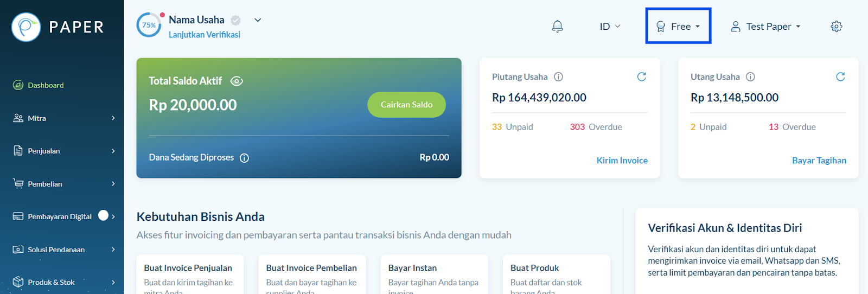Open settings via the gear icon
This screenshot has width=868, height=294.
[837, 26]
